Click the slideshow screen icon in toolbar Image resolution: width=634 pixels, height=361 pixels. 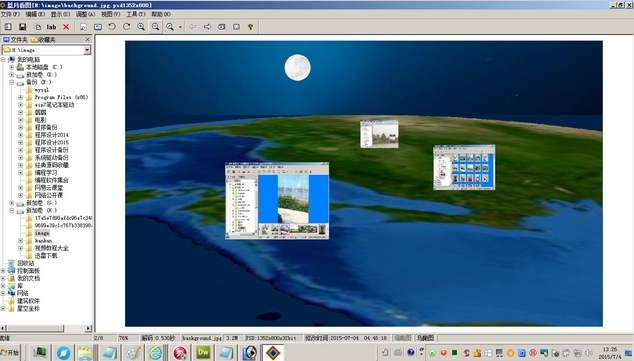click(x=97, y=27)
